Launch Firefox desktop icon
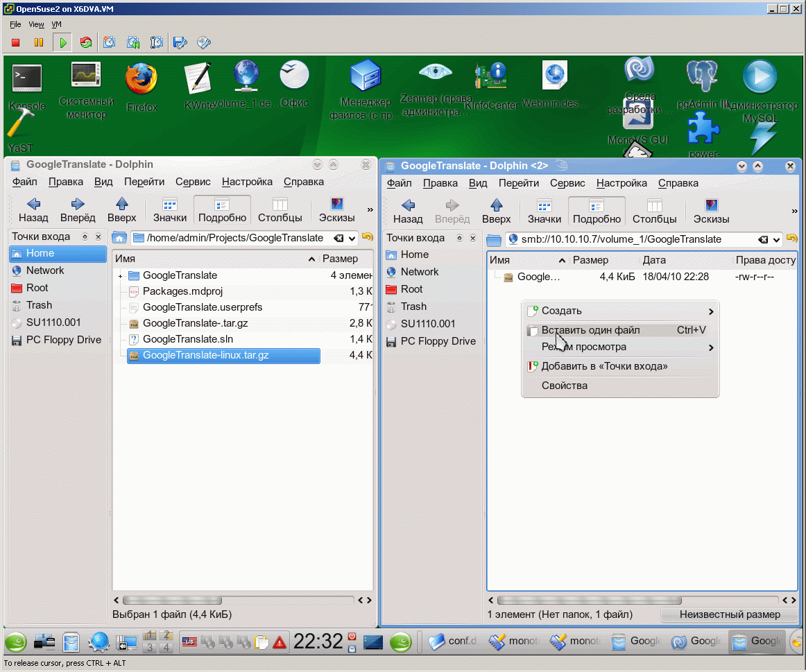 142,87
